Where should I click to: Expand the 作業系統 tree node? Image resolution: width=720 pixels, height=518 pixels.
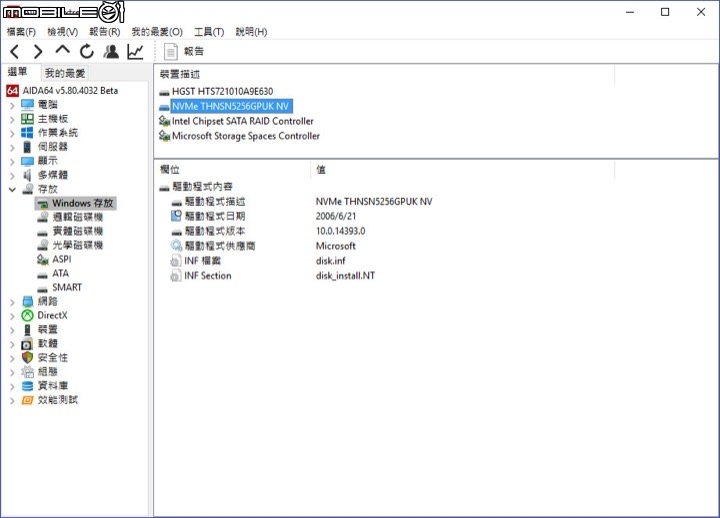(12, 133)
